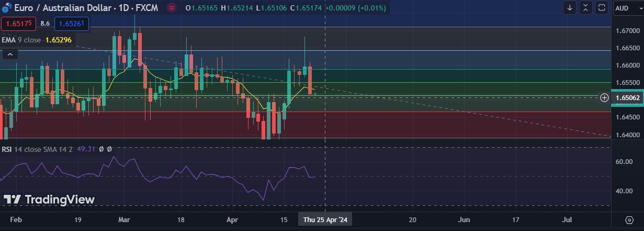Viewport: 644px width, 231px height.
Task: Collapse the pane with the inward-chevrons icon
Action: pos(586,8)
